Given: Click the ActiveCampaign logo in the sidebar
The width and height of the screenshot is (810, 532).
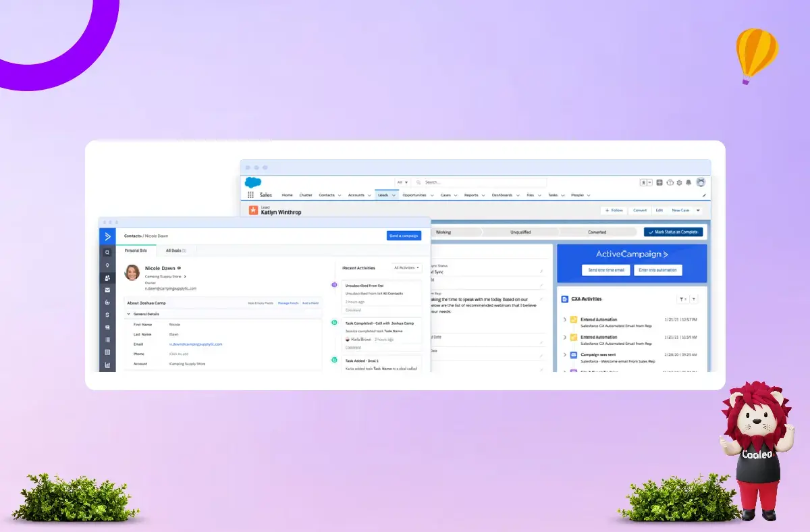Looking at the screenshot, I should (x=107, y=236).
